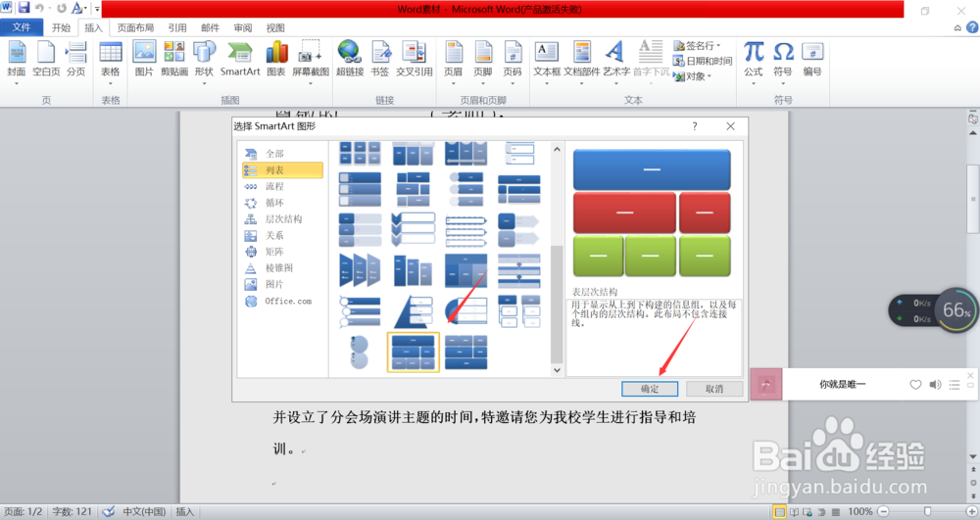
Task: Insert a bookmark (书签)
Action: tap(380, 60)
